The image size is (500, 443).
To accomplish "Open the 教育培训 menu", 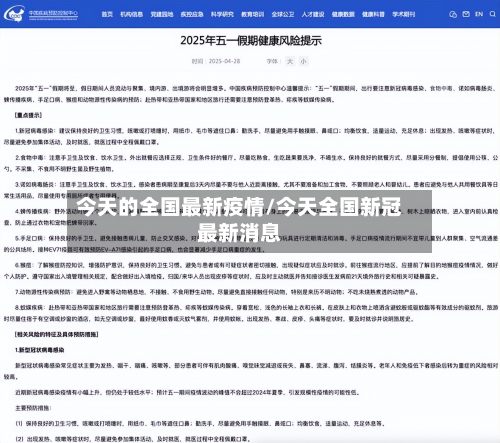I will click(252, 14).
